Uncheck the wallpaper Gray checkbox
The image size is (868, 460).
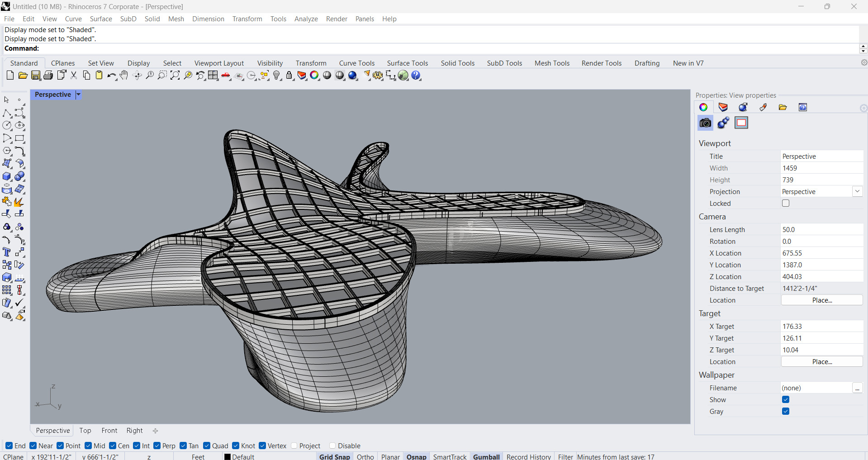(x=786, y=411)
